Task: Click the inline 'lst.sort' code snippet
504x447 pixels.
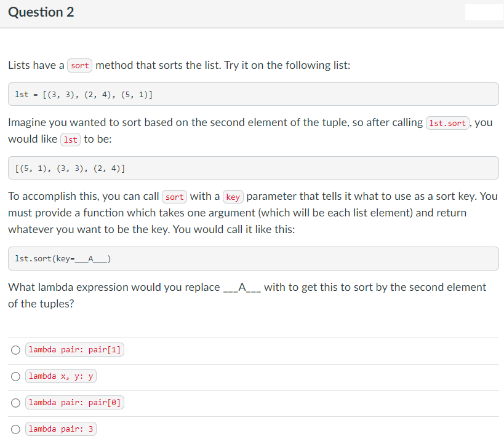Action: (x=447, y=123)
